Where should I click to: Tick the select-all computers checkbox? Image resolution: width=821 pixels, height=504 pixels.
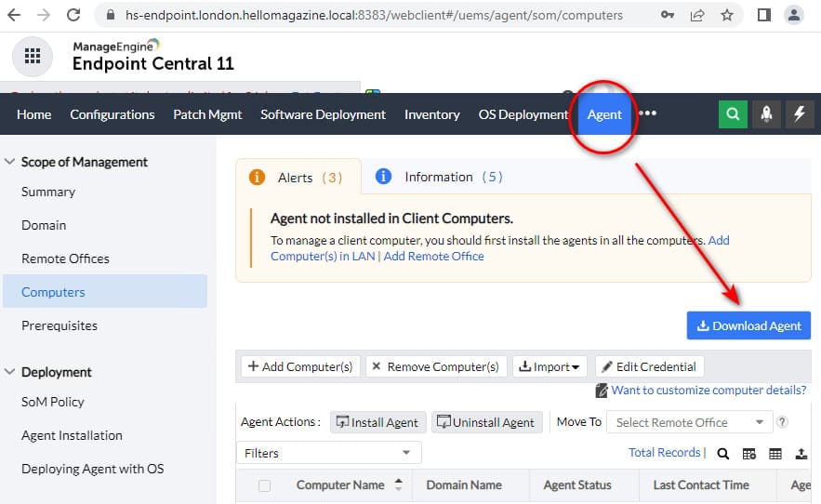click(x=265, y=485)
